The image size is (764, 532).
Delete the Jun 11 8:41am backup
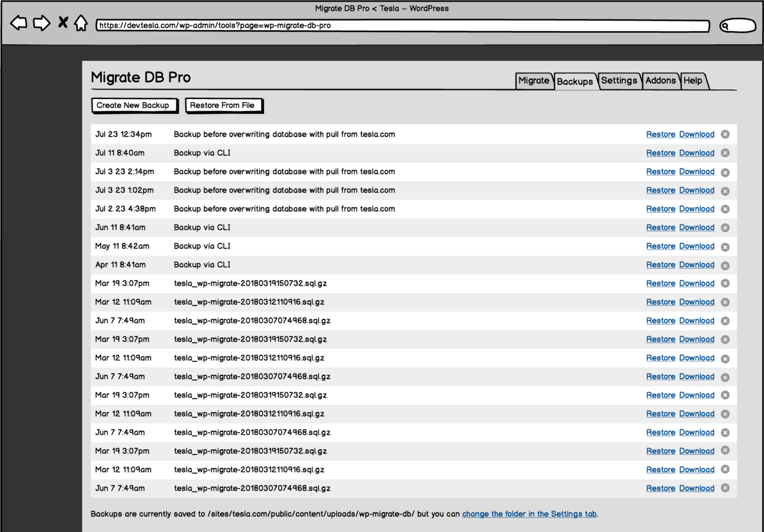point(725,228)
